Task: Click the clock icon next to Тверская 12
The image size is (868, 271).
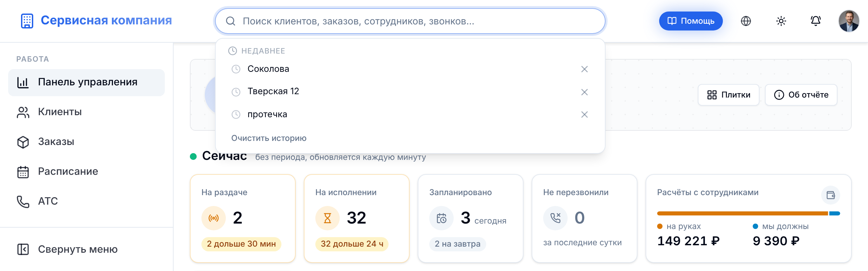Action: tap(236, 92)
